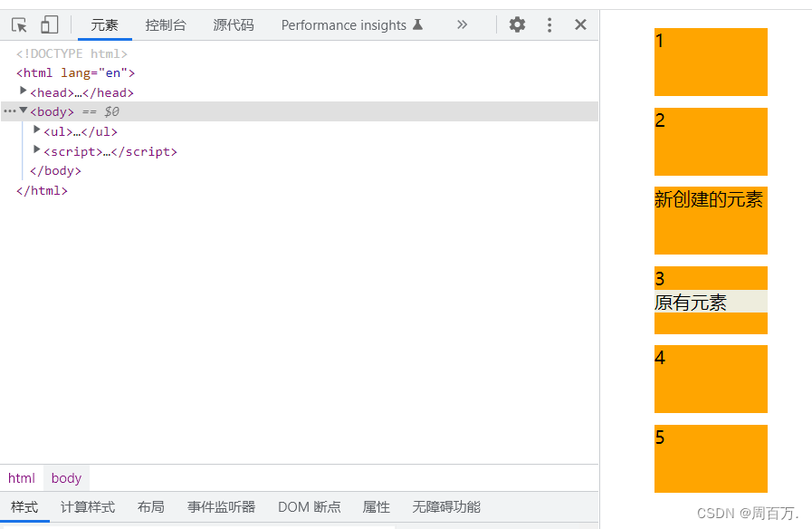Image resolution: width=812 pixels, height=529 pixels.
Task: Expand the head element node
Action: pyautogui.click(x=23, y=91)
